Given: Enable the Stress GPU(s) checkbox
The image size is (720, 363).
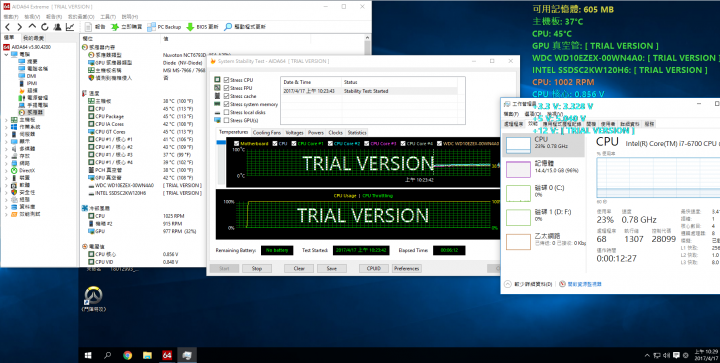Looking at the screenshot, I should pyautogui.click(x=226, y=120).
